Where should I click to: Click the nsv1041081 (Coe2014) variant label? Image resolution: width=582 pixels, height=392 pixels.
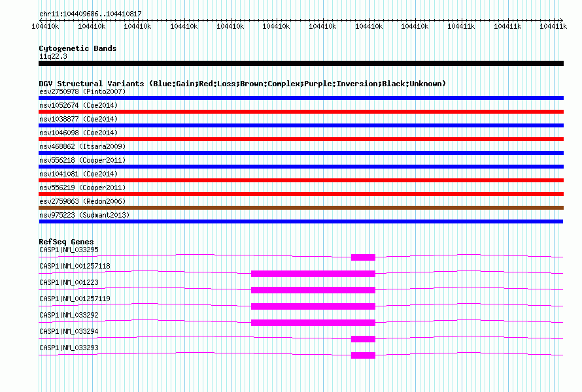click(x=78, y=174)
